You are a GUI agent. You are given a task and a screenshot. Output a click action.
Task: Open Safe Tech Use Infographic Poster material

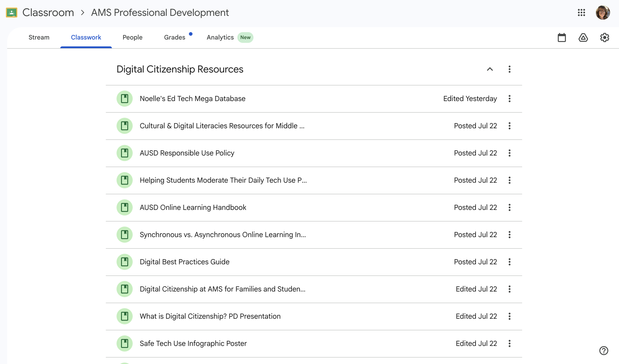click(x=193, y=343)
